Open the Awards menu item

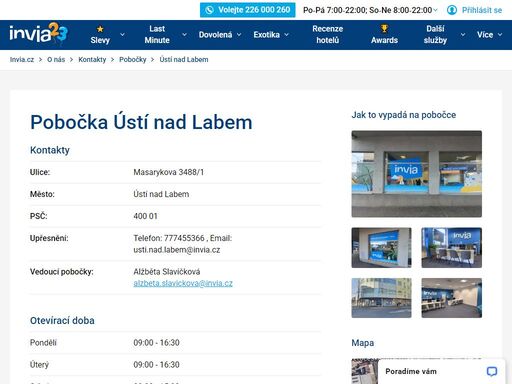click(384, 35)
